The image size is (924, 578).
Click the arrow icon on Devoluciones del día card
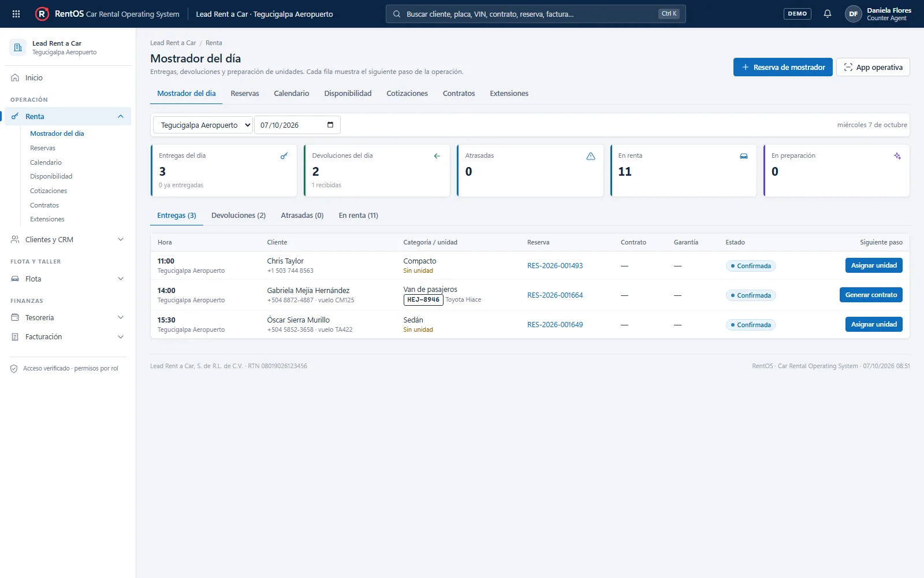437,156
